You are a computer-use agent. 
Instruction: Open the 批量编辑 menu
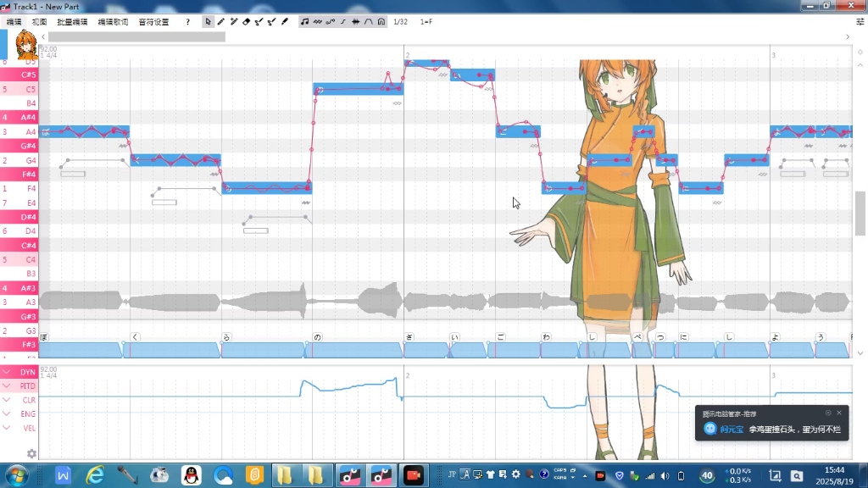click(73, 21)
